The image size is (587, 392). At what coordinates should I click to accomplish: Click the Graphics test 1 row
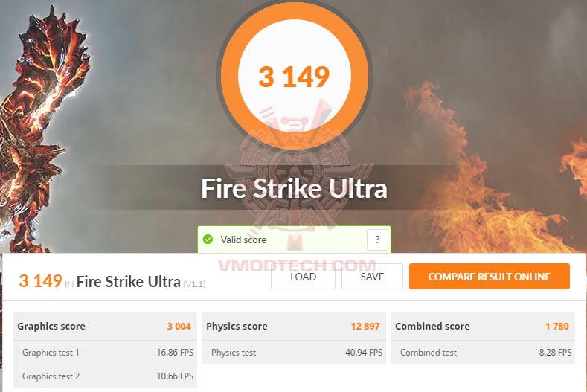click(x=105, y=353)
